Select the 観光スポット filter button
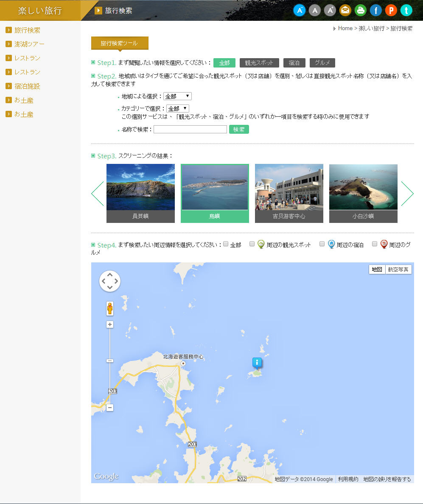423x504 pixels. [x=259, y=63]
